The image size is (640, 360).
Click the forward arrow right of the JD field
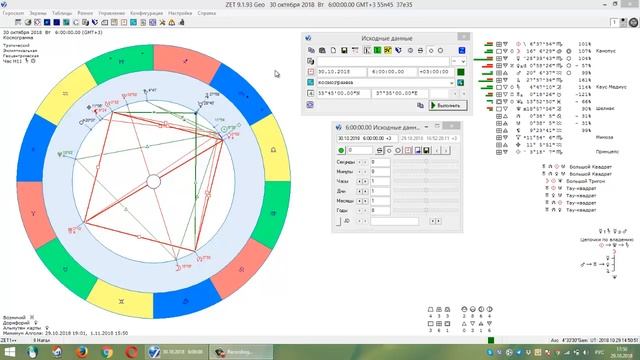(438, 221)
